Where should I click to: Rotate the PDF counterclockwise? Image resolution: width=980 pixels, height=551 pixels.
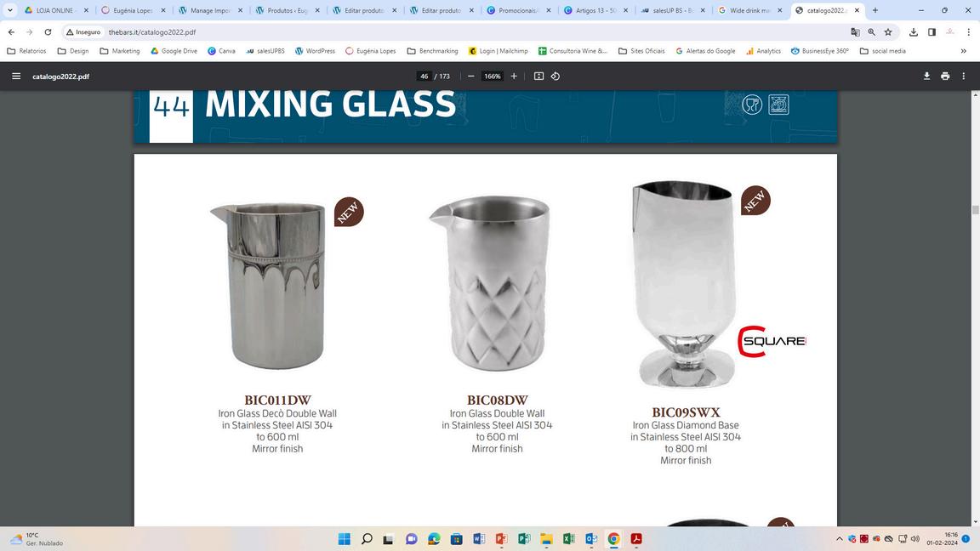point(555,77)
